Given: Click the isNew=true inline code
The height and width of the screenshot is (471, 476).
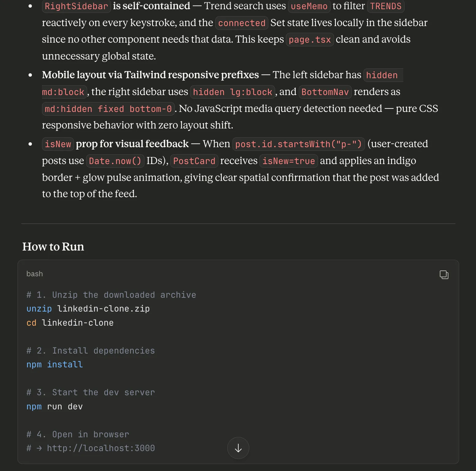Looking at the screenshot, I should [x=288, y=161].
